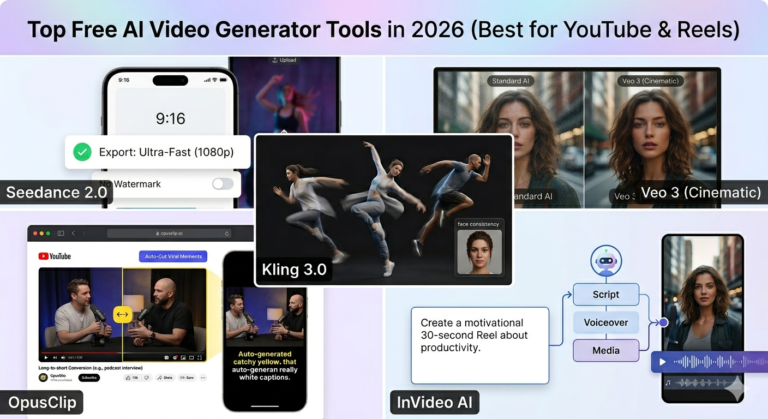The width and height of the screenshot is (768, 419).
Task: Click the Veo 3 (Cinematic) label
Action: [x=700, y=193]
